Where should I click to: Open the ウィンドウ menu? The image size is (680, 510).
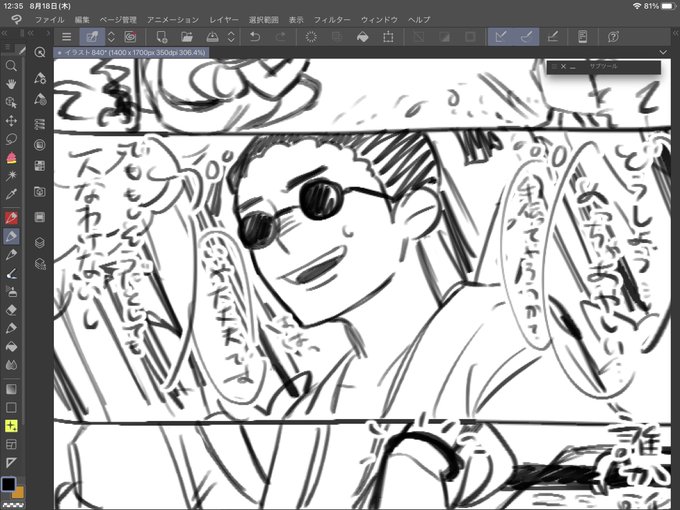[x=379, y=20]
